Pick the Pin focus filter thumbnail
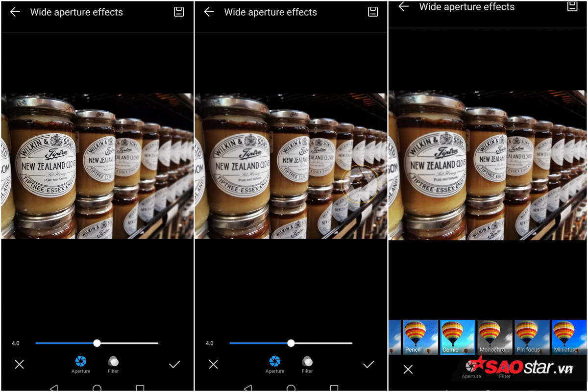 coord(532,337)
